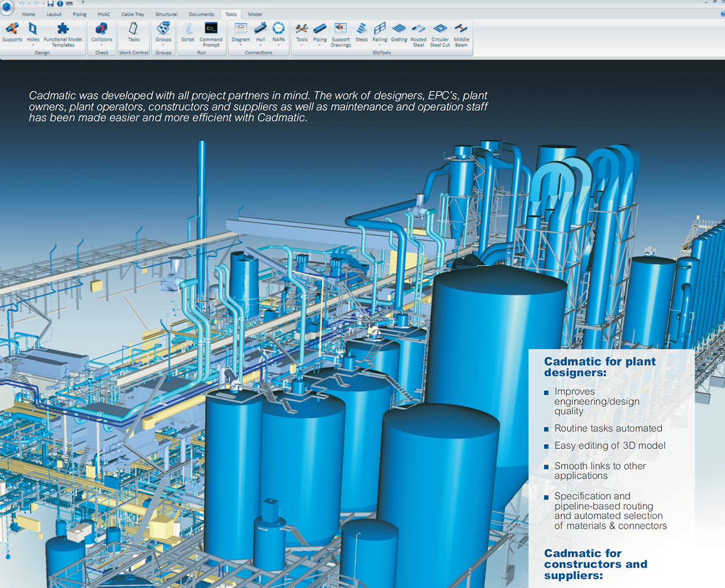Expand the EloTools Tools dropdown
The image size is (725, 588).
click(x=301, y=44)
